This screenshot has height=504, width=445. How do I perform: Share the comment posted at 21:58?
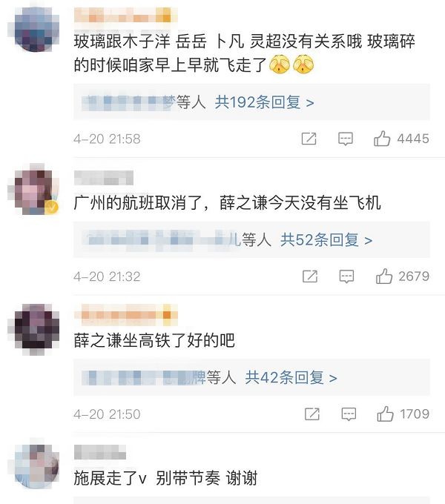[309, 139]
